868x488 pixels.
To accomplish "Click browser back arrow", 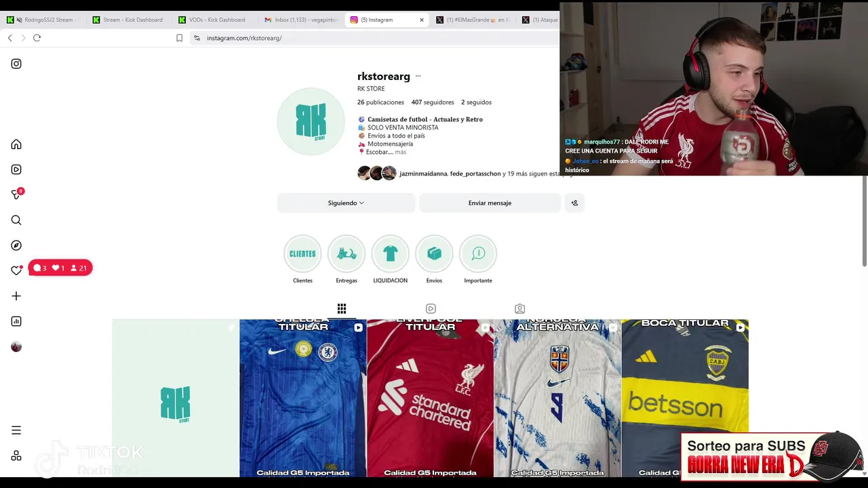I will pos(10,38).
